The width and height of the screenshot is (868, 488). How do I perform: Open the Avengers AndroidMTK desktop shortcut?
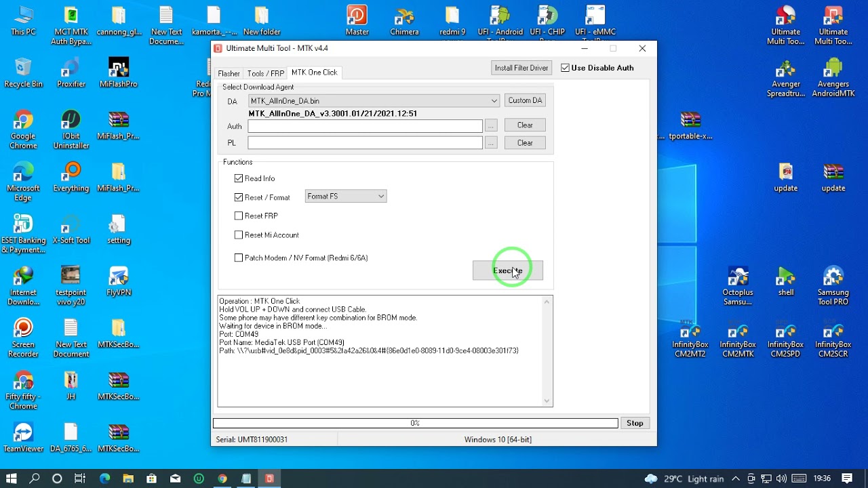833,77
